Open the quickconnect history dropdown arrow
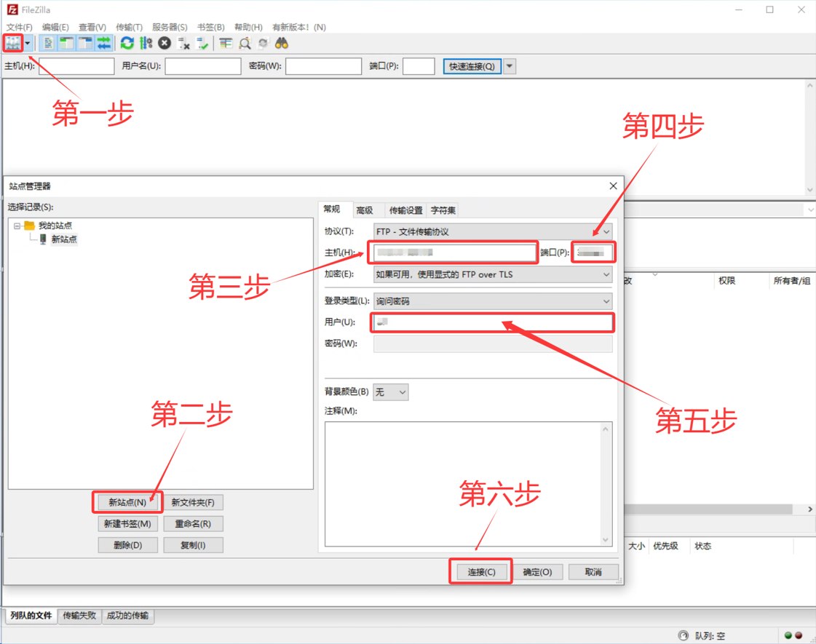Viewport: 816px width, 644px height. point(510,66)
